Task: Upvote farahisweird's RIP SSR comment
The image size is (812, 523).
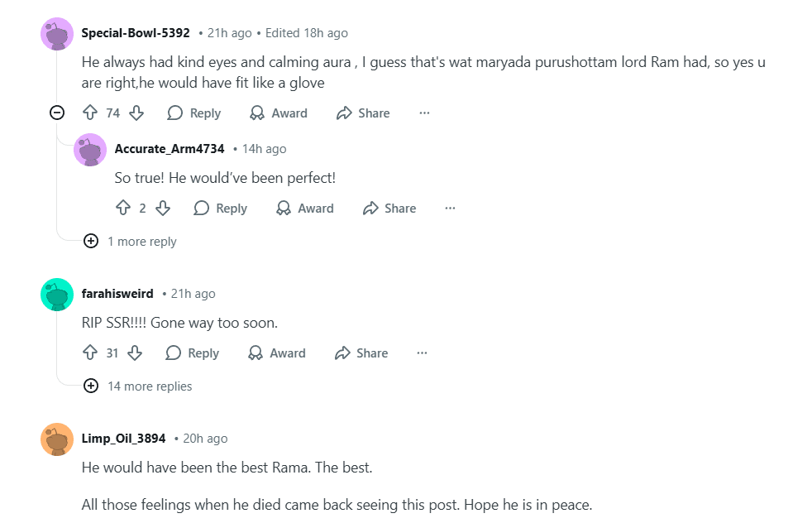Action: [90, 353]
